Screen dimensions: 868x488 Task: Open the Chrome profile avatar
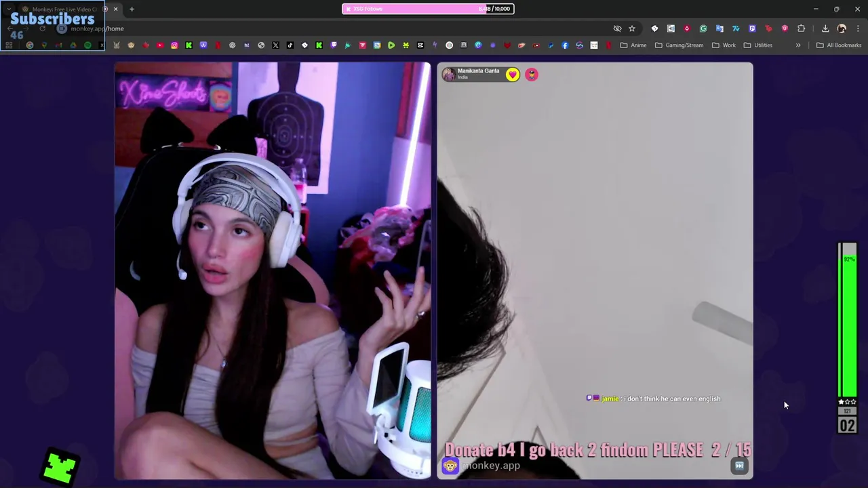pyautogui.click(x=842, y=28)
